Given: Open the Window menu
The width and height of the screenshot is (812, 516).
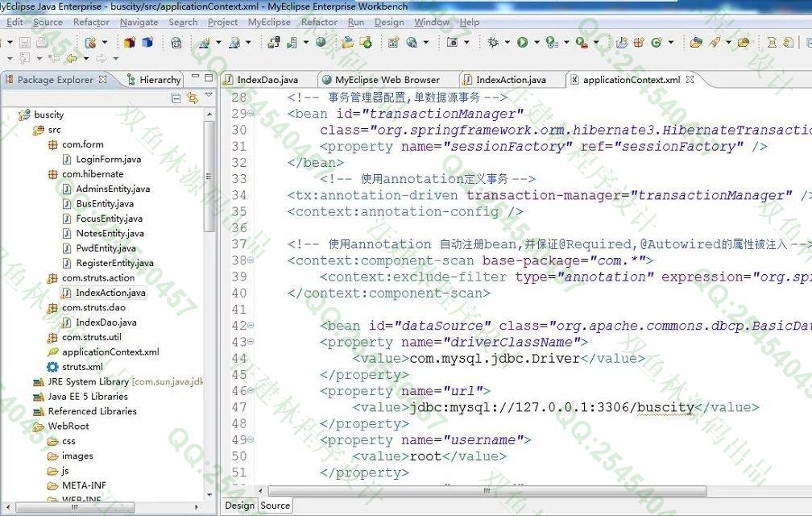Looking at the screenshot, I should click(432, 23).
